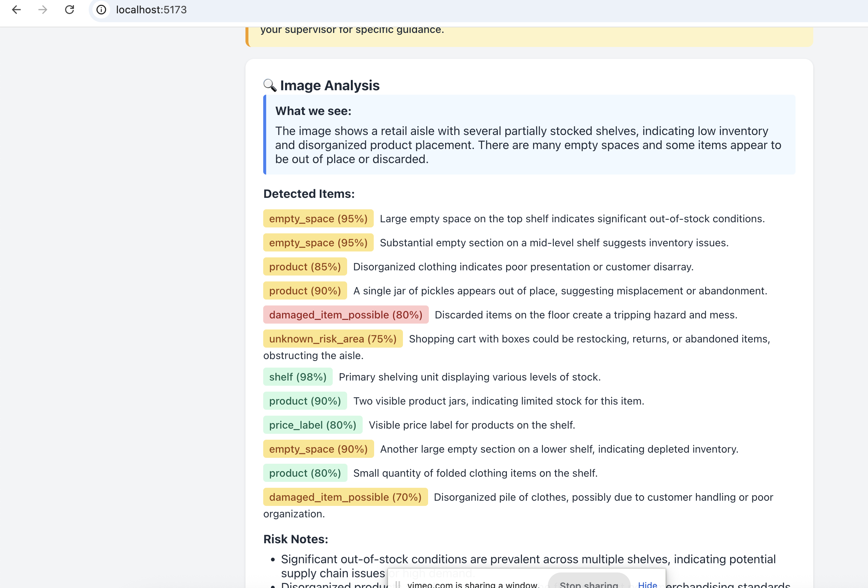The image size is (868, 588).
Task: Click the localhost:5173 address bar
Action: (x=151, y=10)
